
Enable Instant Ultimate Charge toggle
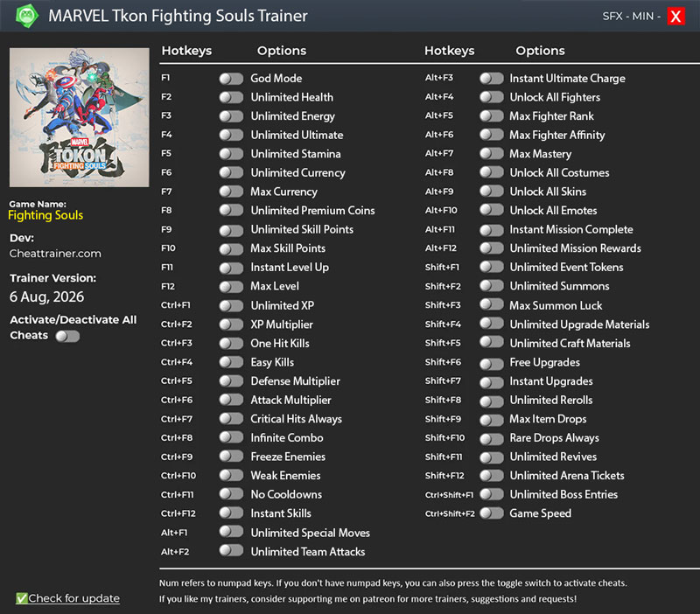(x=492, y=79)
